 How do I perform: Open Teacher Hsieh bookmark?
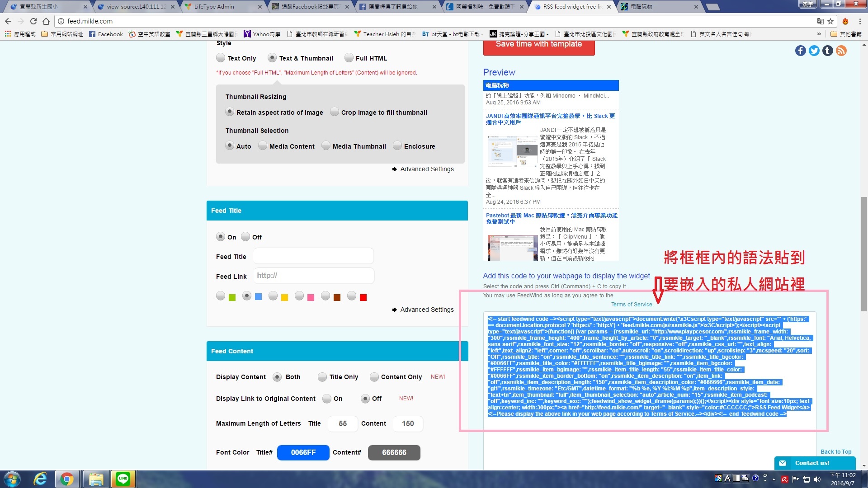384,34
